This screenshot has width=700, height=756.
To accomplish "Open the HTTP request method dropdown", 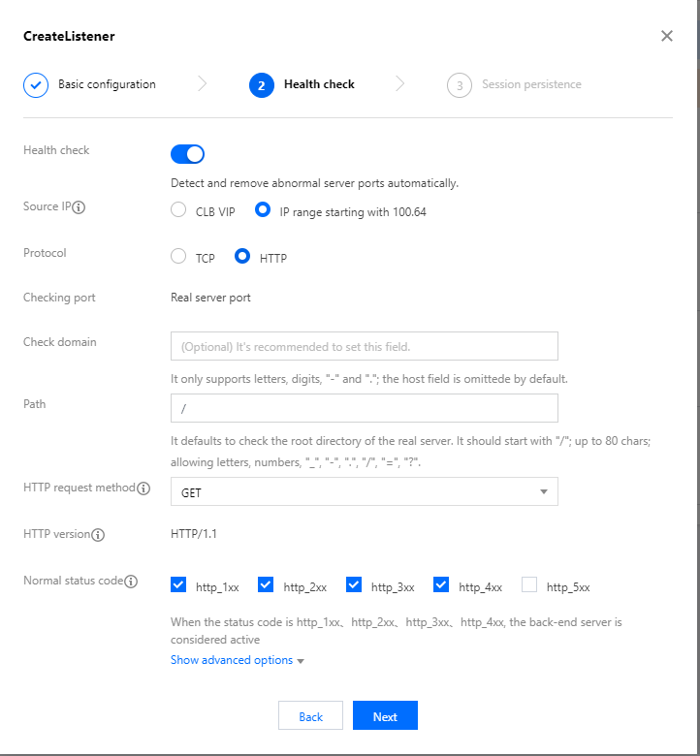I will coord(364,492).
